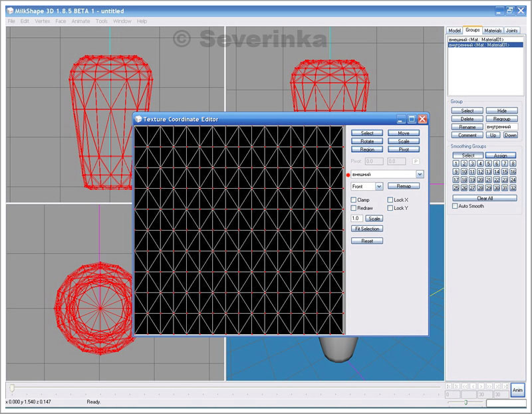
Task: Enable the Clamp checkbox
Action: 354,199
